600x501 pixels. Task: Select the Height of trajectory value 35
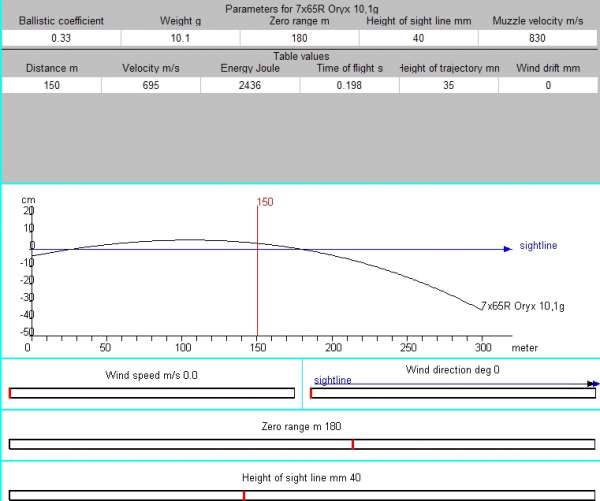448,85
